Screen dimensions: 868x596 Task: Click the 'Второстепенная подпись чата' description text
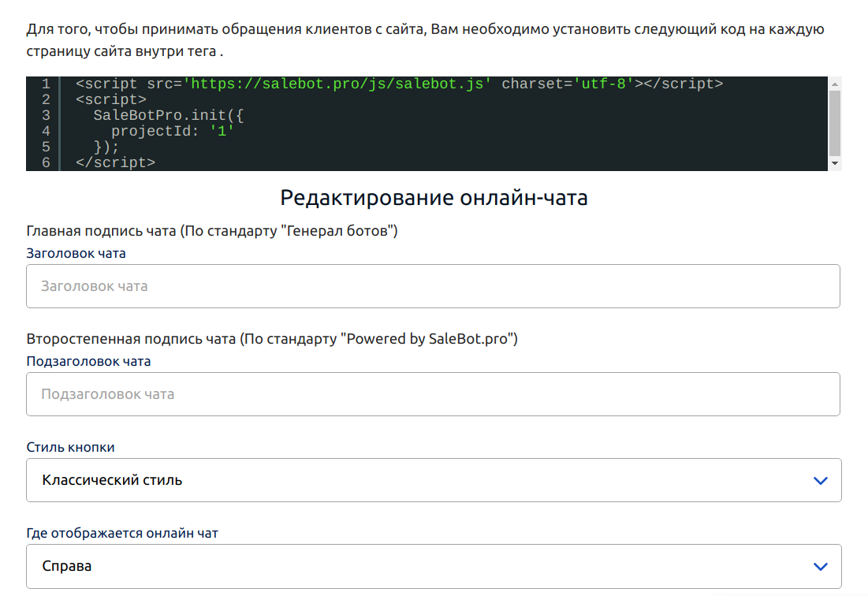[272, 339]
